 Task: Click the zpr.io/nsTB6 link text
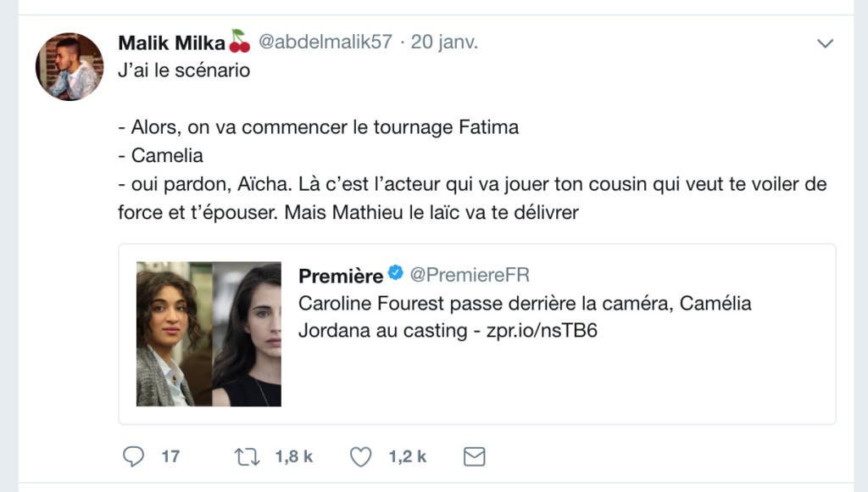(542, 331)
